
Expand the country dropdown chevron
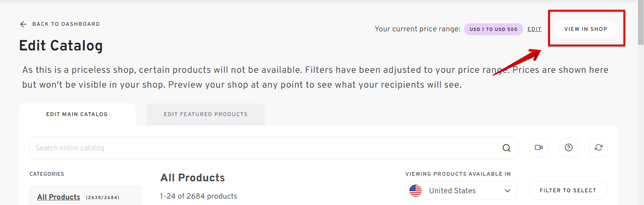[508, 191]
